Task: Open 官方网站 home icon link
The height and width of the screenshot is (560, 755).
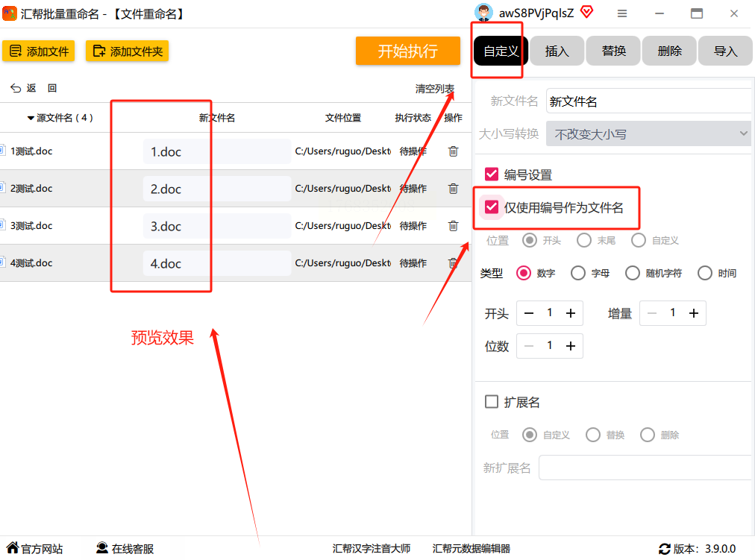Action: pyautogui.click(x=34, y=549)
